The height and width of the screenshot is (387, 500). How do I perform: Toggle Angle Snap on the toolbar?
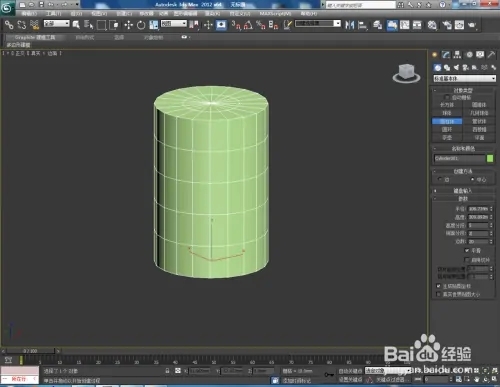pyautogui.click(x=248, y=25)
